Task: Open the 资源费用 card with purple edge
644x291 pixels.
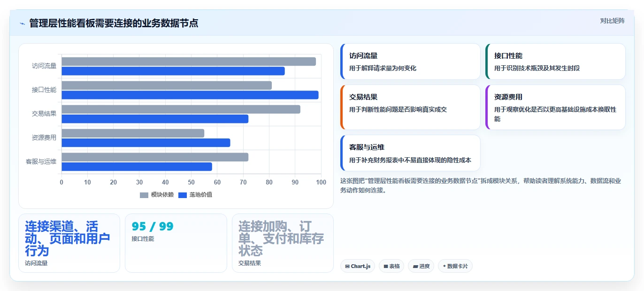Action: (555, 107)
